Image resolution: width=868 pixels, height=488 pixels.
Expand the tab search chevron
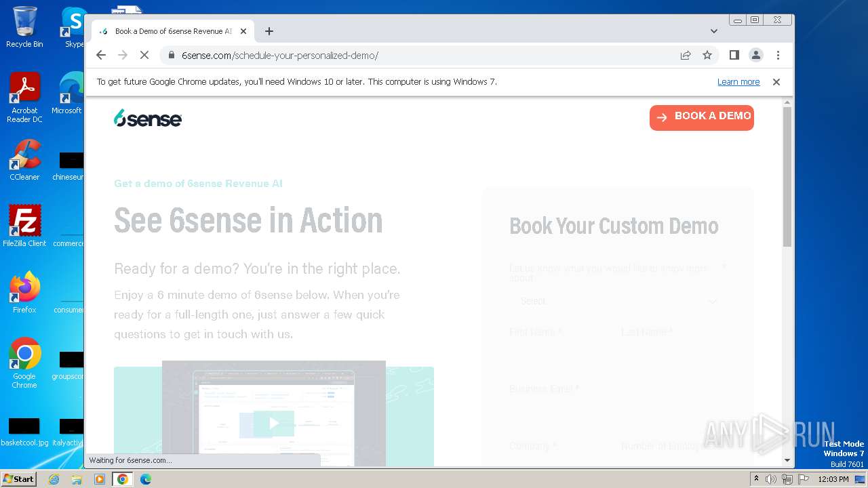pyautogui.click(x=714, y=31)
